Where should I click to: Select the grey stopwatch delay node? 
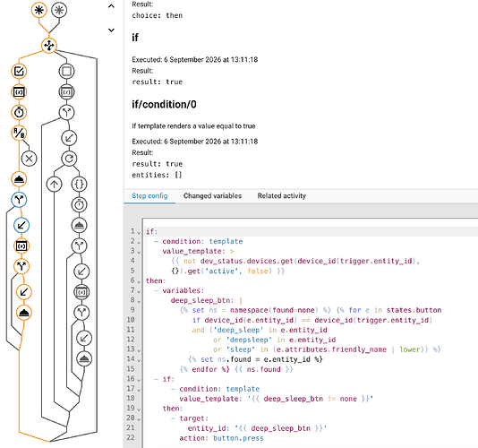tap(80, 205)
